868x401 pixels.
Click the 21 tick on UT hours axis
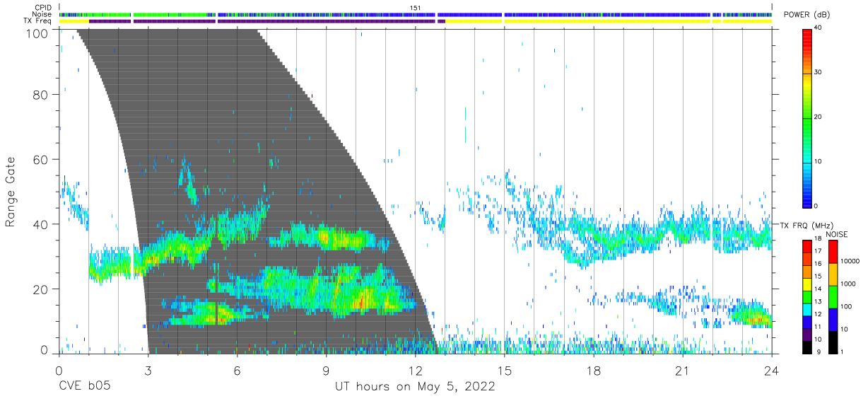point(682,369)
